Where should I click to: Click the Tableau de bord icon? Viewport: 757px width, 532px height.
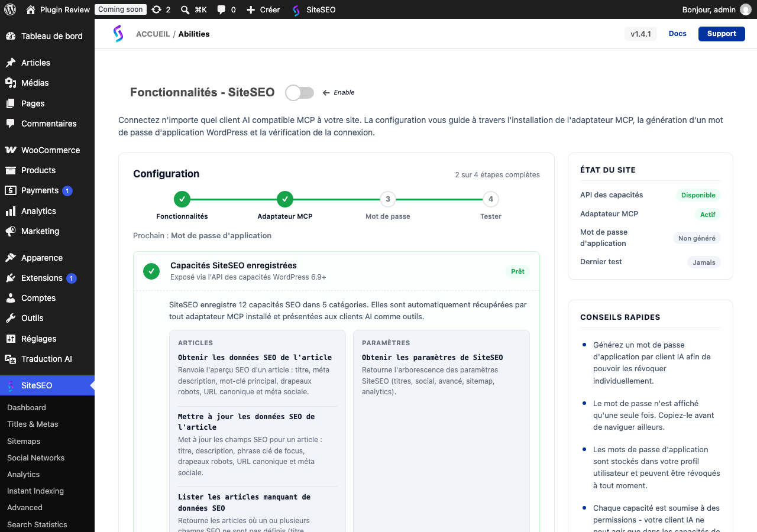[11, 36]
